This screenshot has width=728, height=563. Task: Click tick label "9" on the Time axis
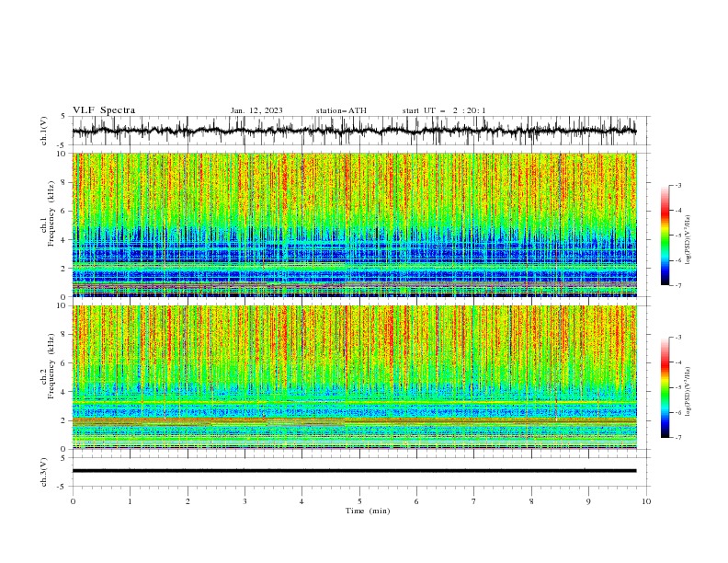588,501
